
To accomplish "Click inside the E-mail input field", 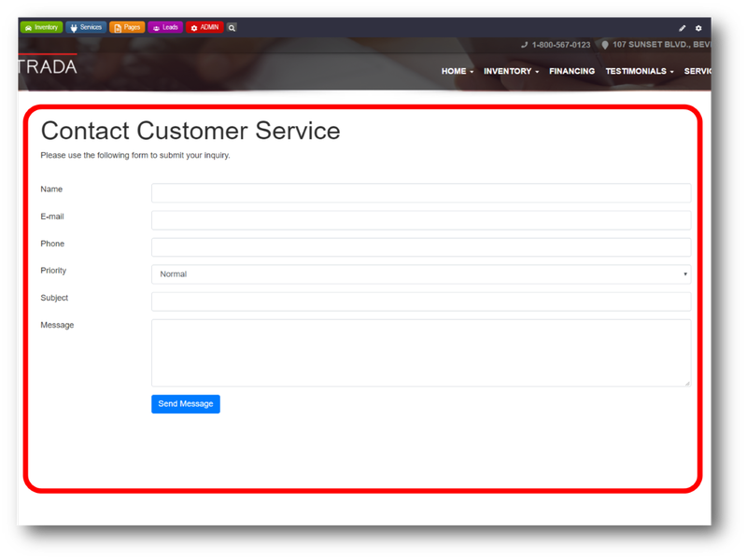I will [421, 220].
